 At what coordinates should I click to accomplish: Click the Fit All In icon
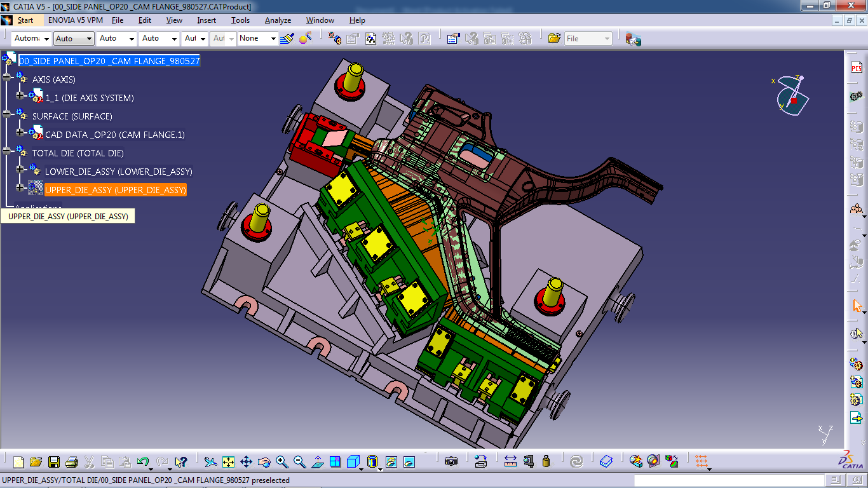point(228,462)
